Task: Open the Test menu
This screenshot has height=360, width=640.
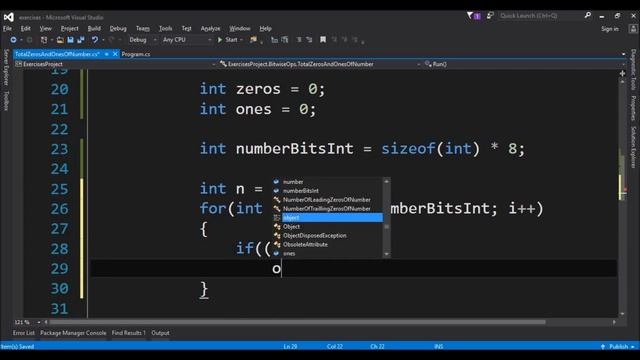Action: (187, 29)
